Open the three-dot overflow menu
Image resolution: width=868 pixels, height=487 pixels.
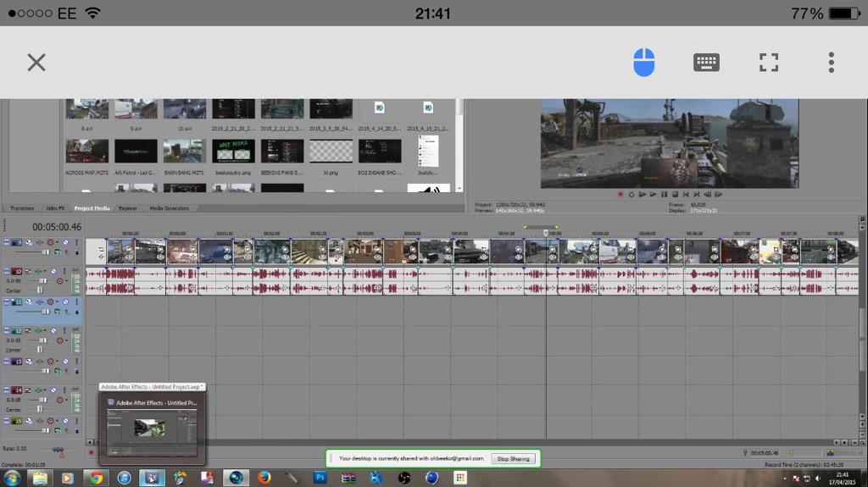pos(831,63)
